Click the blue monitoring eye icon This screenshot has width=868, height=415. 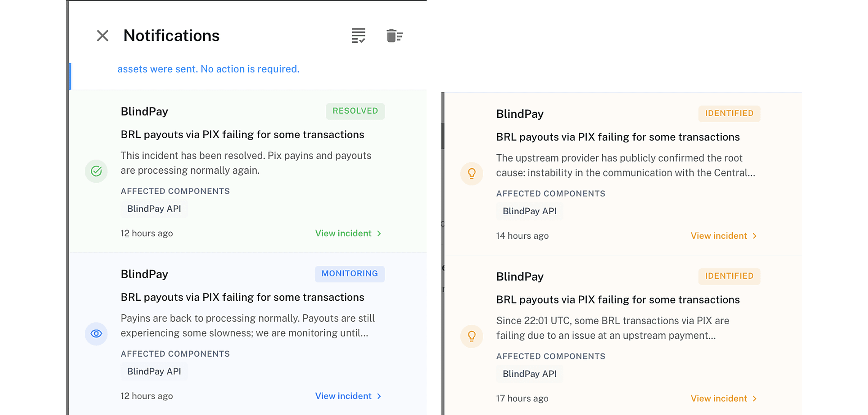click(x=96, y=334)
